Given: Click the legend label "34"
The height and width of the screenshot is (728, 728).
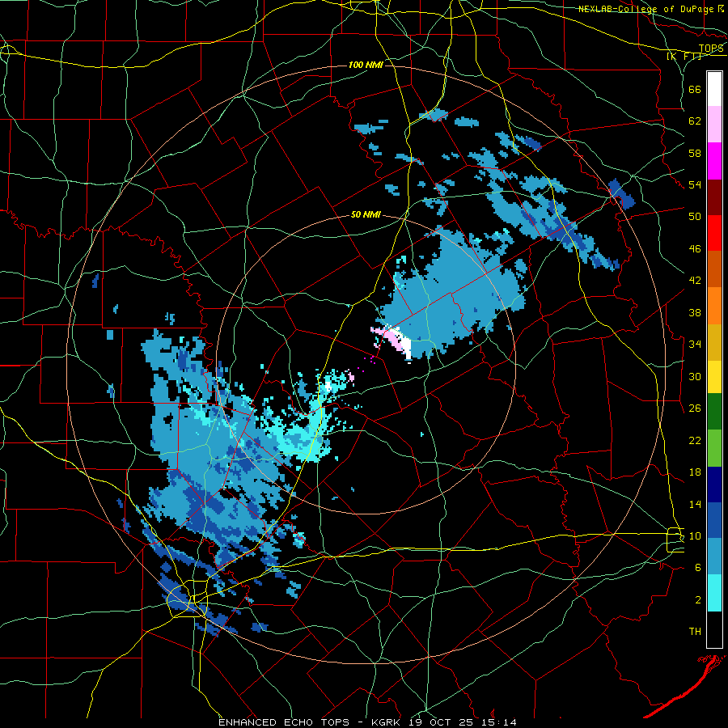Looking at the screenshot, I should tap(695, 345).
